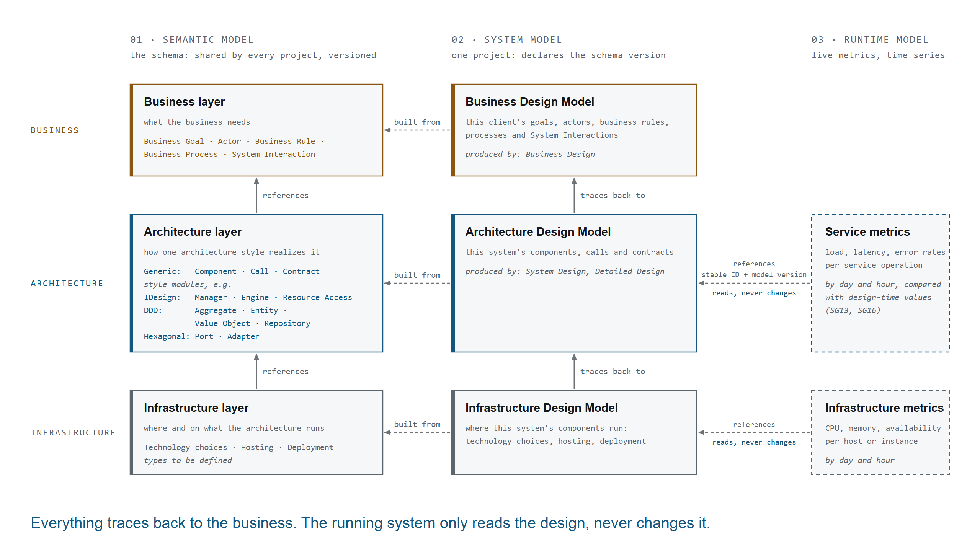This screenshot has height=551, width=980.
Task: Click the 02 · SYSTEM MODEL column header
Action: coord(507,40)
